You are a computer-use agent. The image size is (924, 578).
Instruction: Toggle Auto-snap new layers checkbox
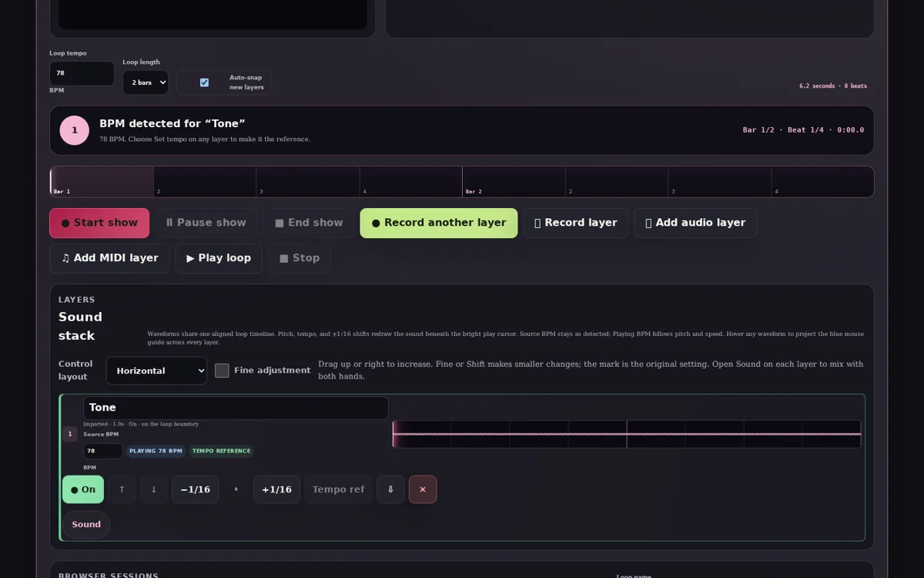click(204, 82)
